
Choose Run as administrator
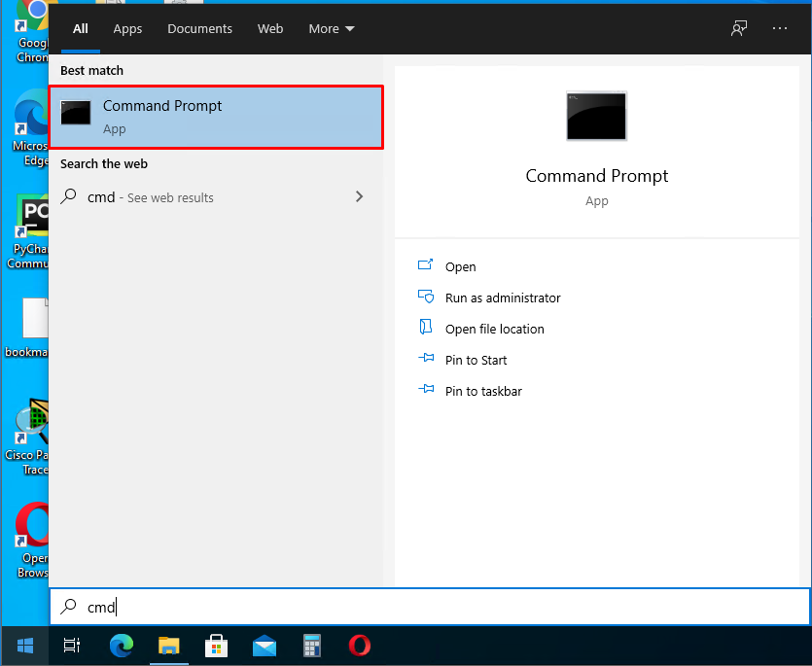(503, 298)
